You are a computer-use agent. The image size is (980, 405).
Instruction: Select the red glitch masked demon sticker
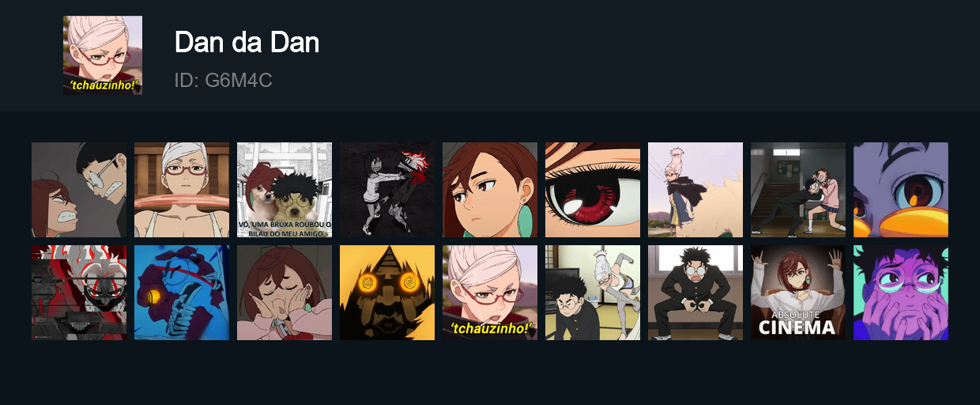pyautogui.click(x=79, y=293)
